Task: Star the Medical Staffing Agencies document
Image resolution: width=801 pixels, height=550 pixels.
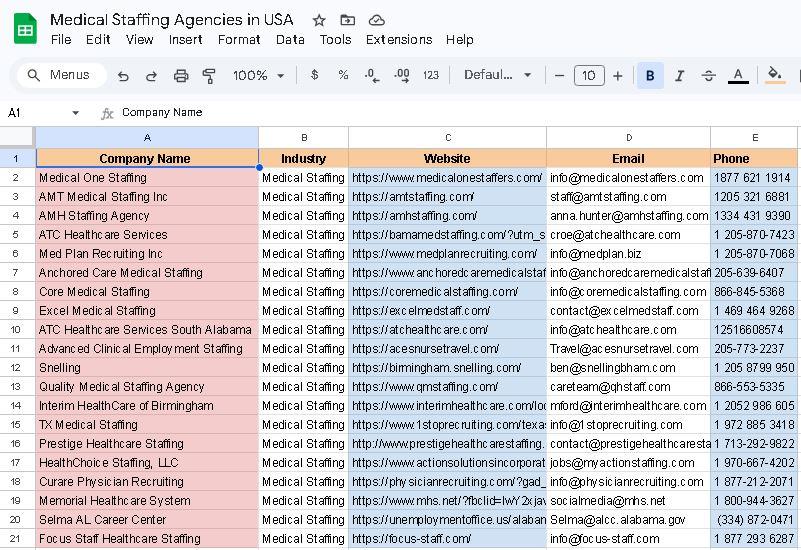Action: click(x=319, y=20)
